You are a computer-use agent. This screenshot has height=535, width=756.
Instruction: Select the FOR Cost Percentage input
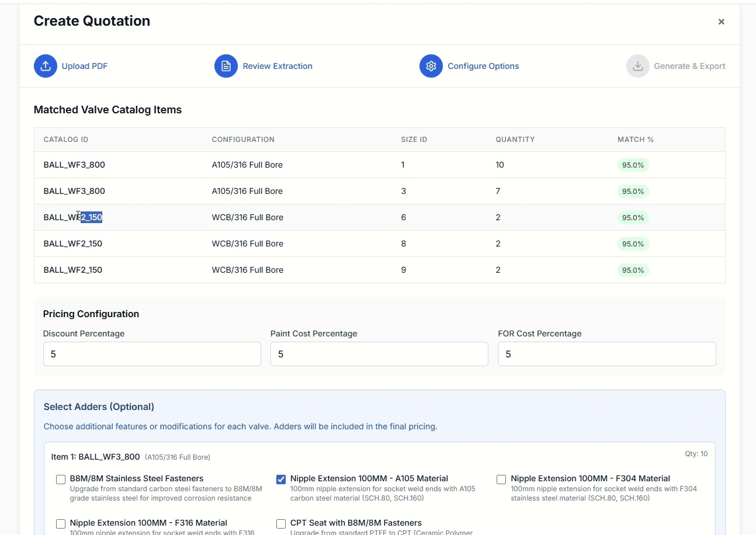(606, 354)
